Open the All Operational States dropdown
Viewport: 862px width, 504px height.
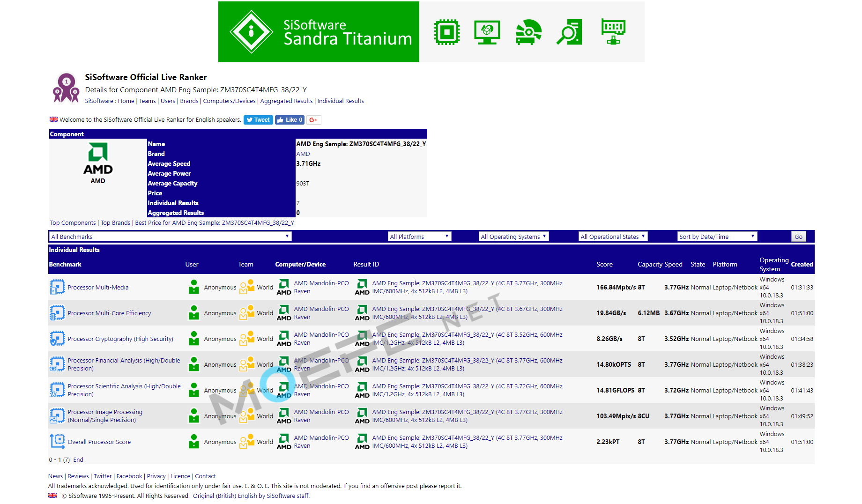(x=613, y=237)
